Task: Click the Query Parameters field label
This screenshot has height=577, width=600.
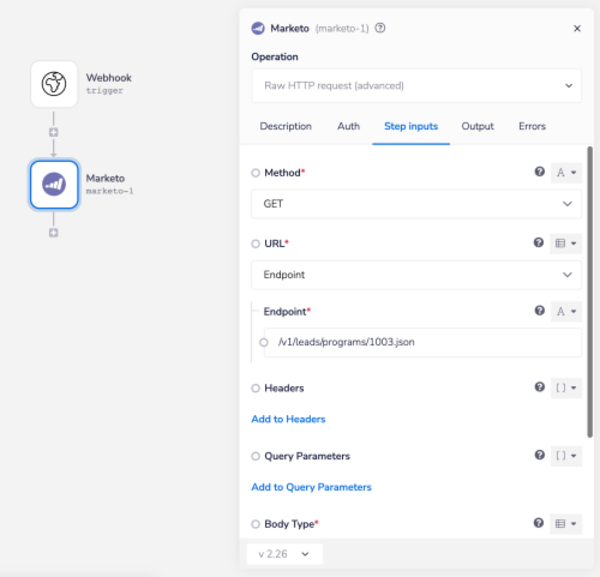Action: pyautogui.click(x=307, y=456)
